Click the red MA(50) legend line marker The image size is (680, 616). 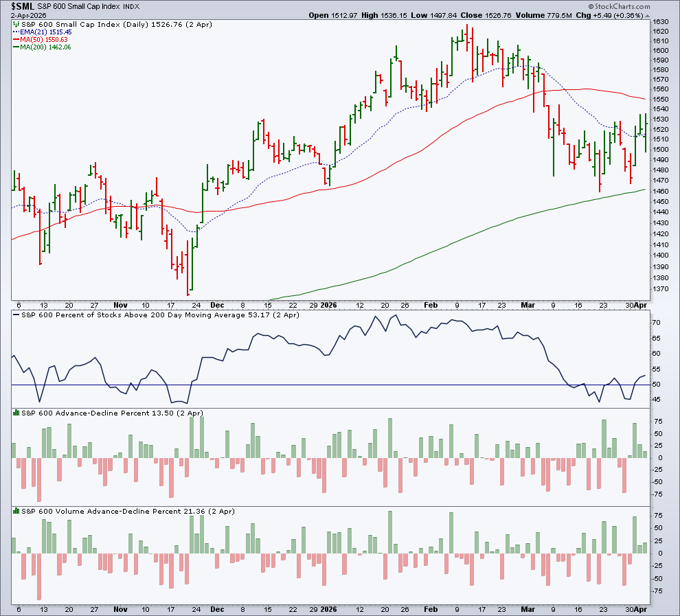(15, 39)
